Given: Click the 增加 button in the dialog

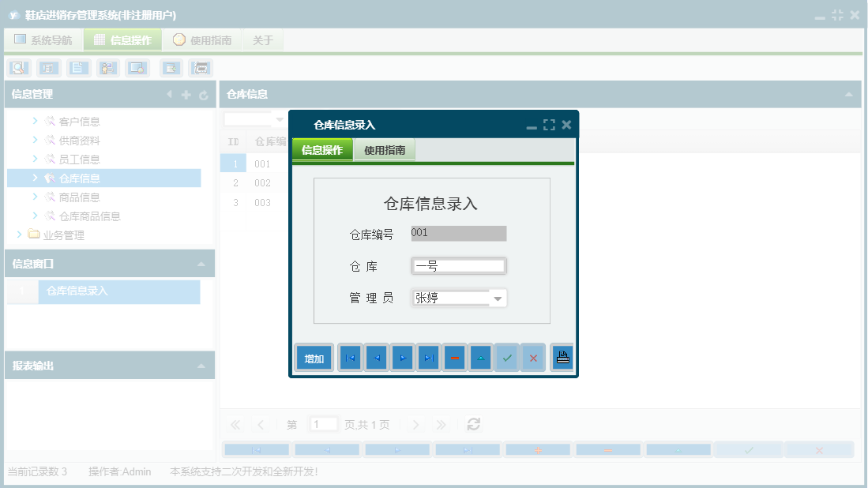Looking at the screenshot, I should pos(314,357).
